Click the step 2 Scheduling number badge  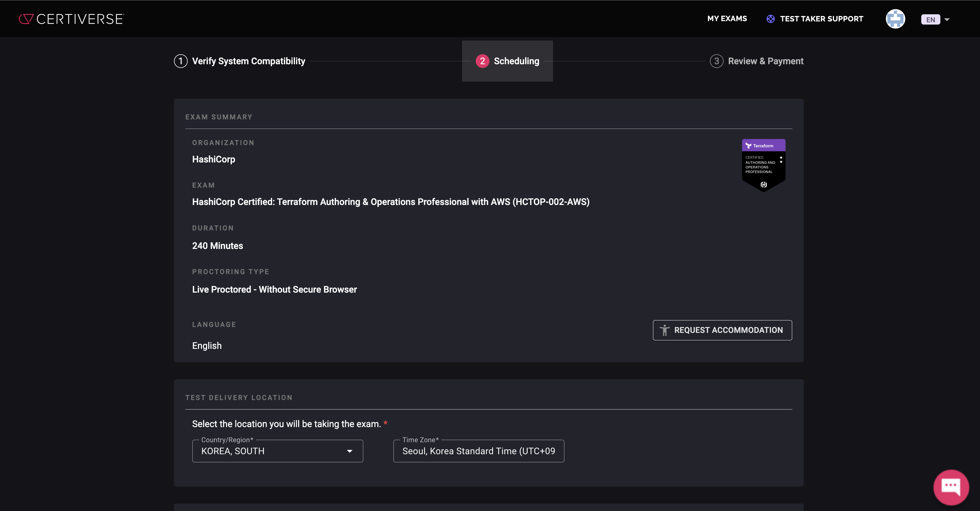[482, 61]
